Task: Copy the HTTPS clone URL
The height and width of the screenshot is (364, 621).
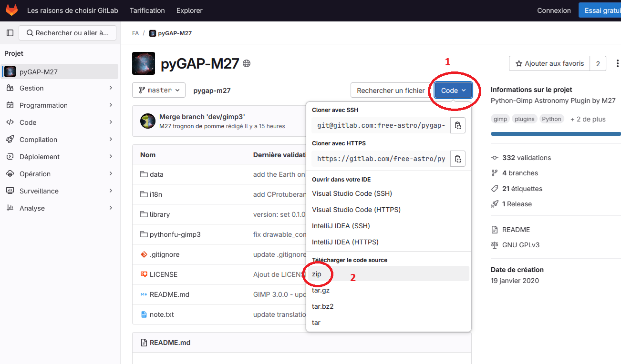Action: tap(457, 159)
